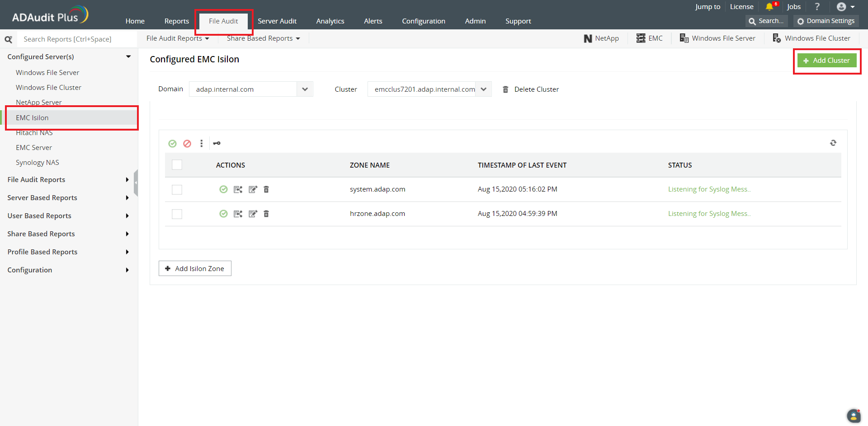Click the green enable icon in the table toolbar
The width and height of the screenshot is (868, 426).
(x=172, y=144)
